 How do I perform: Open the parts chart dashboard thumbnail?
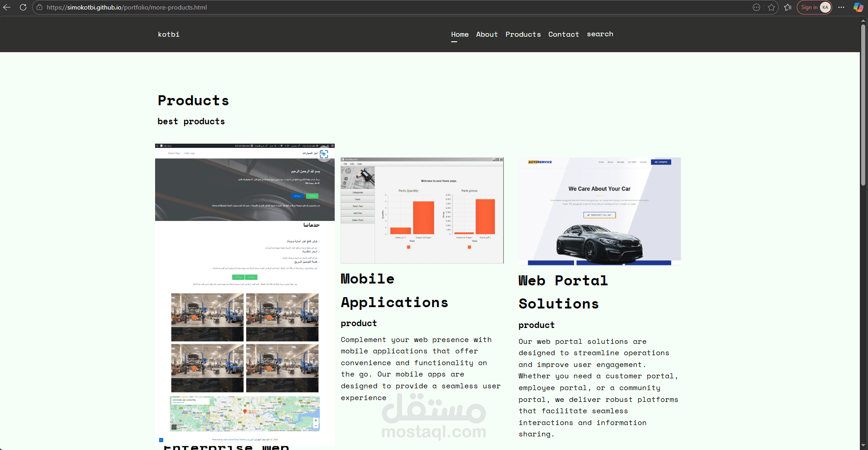(422, 210)
